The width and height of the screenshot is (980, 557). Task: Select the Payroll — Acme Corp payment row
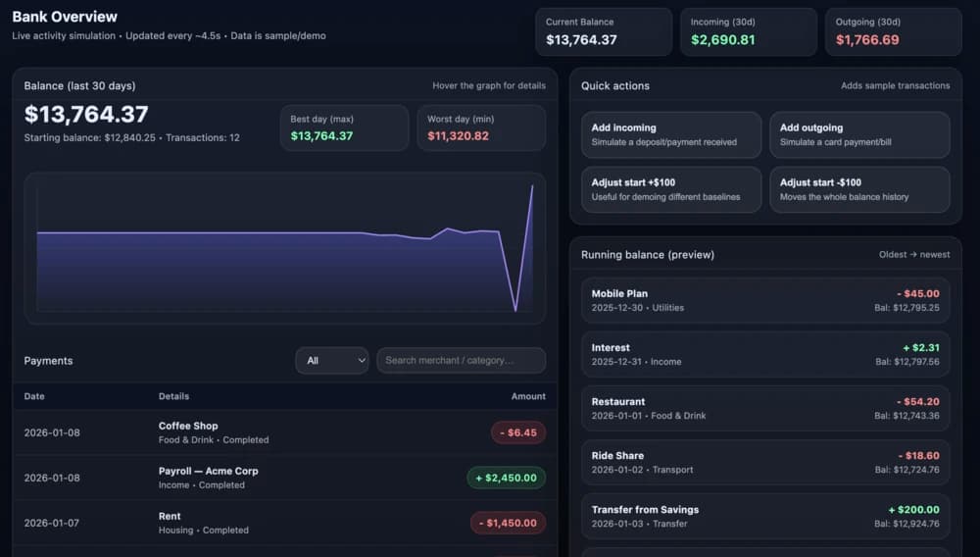(285, 478)
